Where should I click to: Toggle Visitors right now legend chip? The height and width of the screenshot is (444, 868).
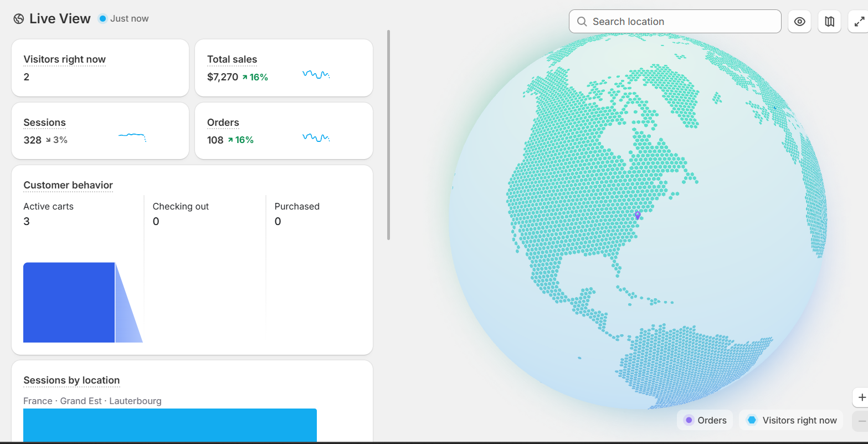click(791, 420)
